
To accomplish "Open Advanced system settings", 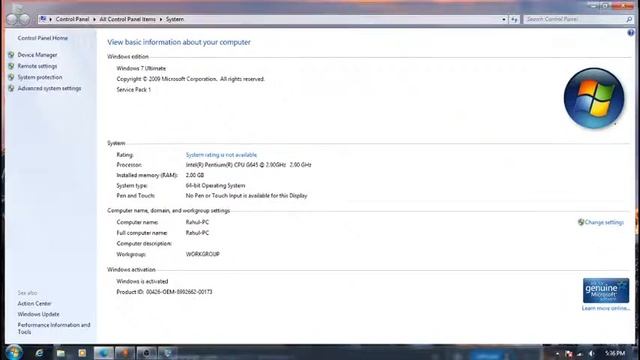I will click(x=49, y=88).
